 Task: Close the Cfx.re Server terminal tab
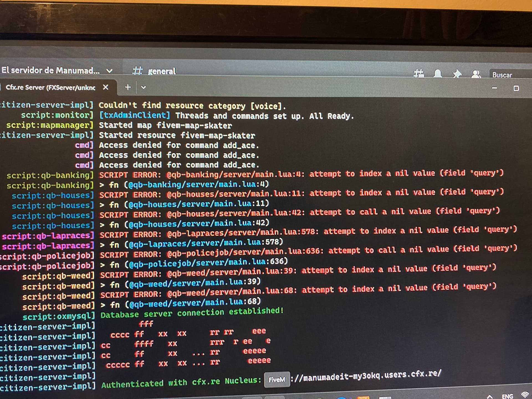click(106, 87)
